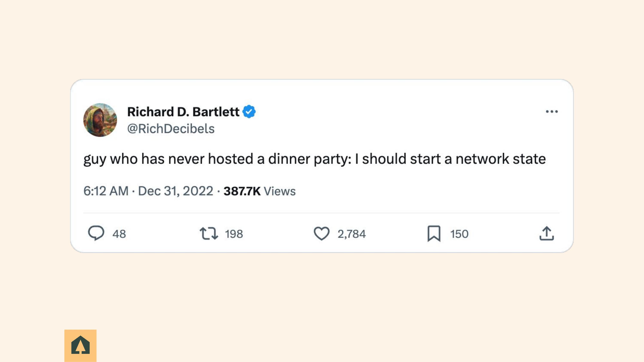Click the 6:12 AM timestamp
Viewport: 644px width, 362px height.
[x=106, y=191]
